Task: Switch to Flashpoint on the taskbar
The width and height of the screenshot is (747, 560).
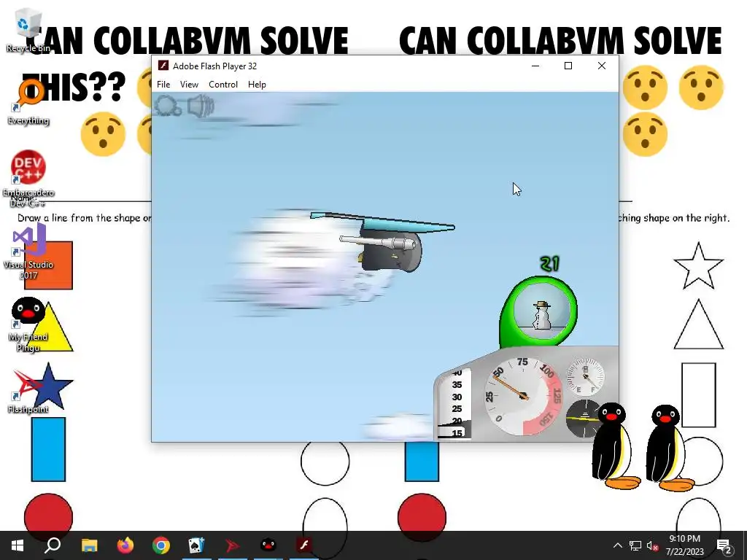Action: (x=232, y=545)
